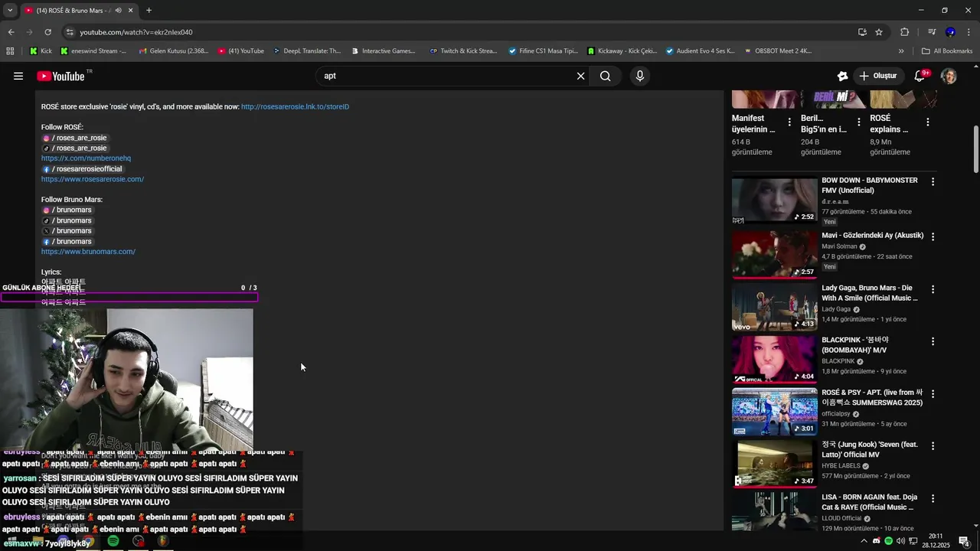The image size is (980, 551).
Task: Expand the tab search dropdown arrow
Action: coord(10,11)
